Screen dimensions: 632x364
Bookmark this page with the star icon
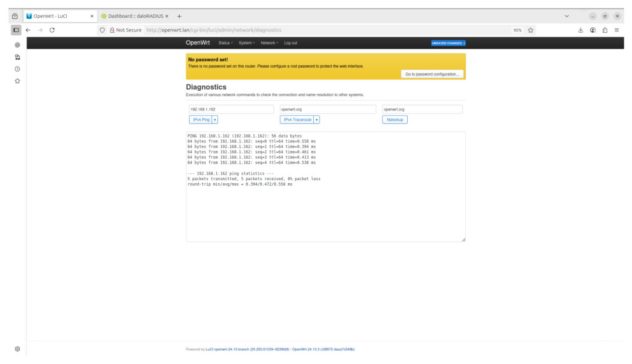pos(530,30)
